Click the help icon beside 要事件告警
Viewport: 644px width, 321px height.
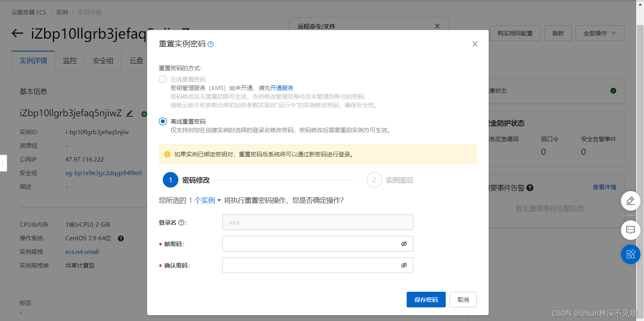click(x=530, y=188)
